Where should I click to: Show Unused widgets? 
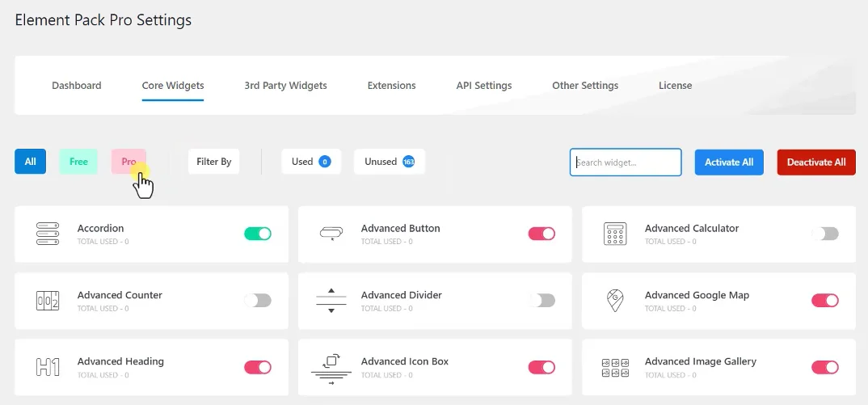coord(390,162)
